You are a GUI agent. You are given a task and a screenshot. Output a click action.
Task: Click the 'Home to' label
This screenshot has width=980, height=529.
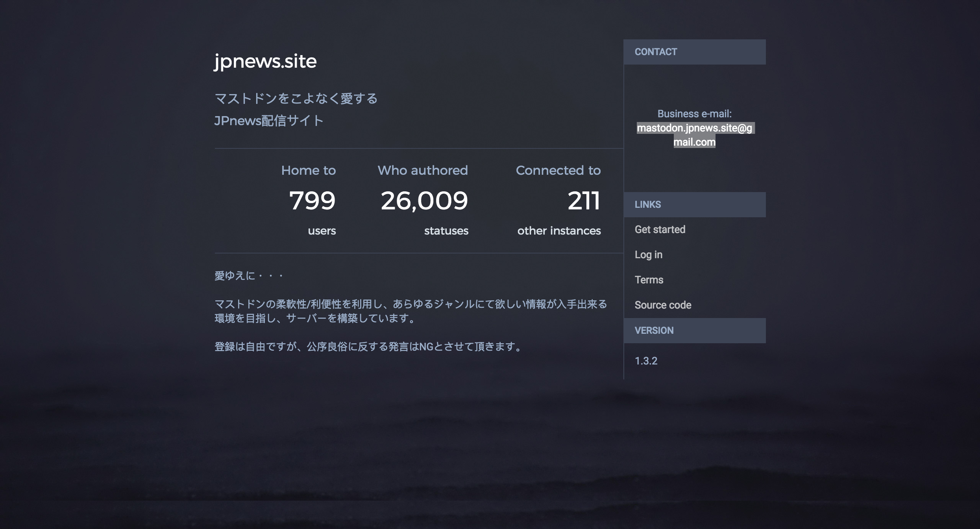coord(309,170)
